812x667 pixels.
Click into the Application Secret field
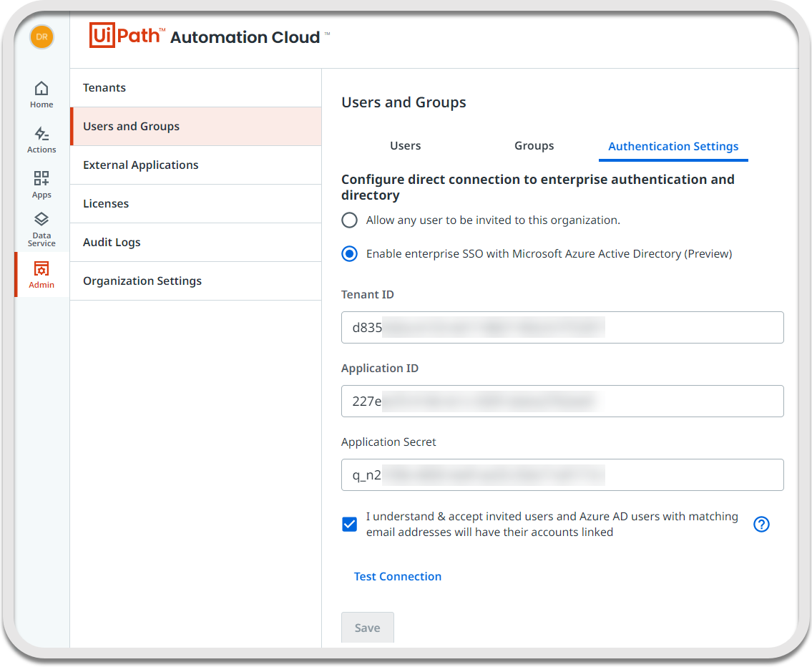coord(562,475)
